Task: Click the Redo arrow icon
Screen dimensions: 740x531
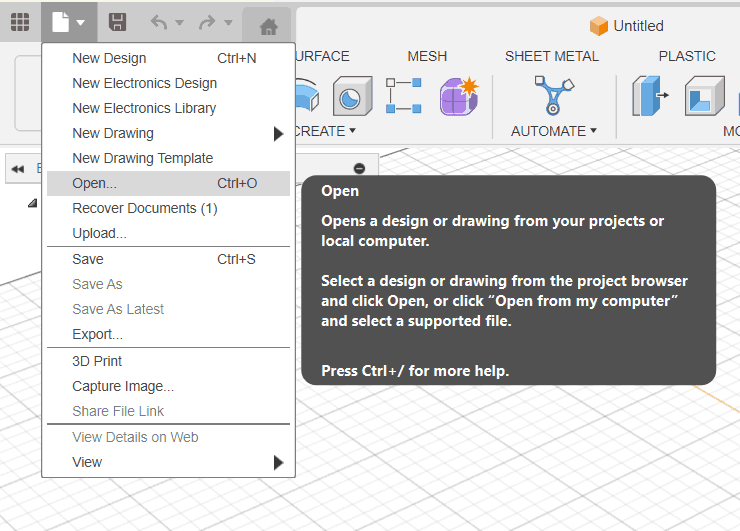Action: click(x=207, y=22)
